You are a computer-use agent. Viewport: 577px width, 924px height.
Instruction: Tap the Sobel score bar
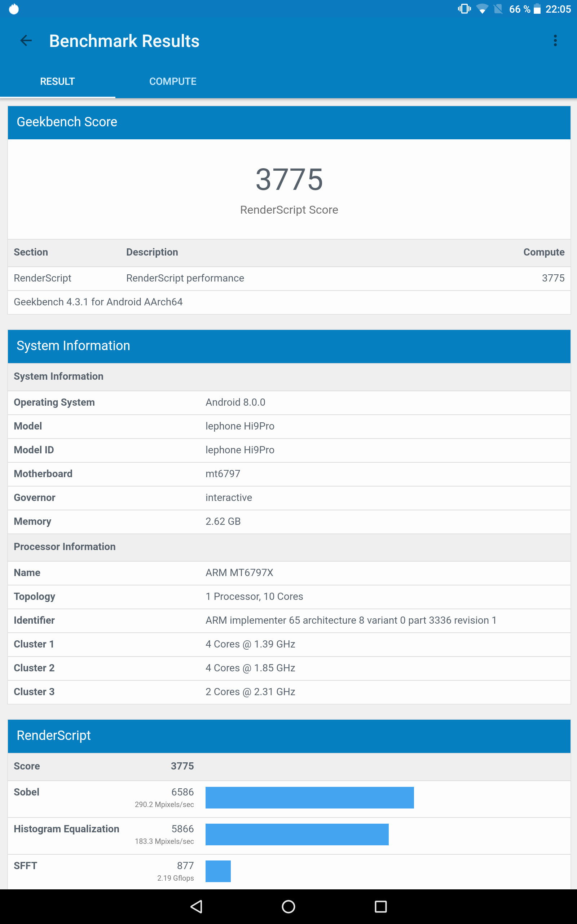point(309,798)
